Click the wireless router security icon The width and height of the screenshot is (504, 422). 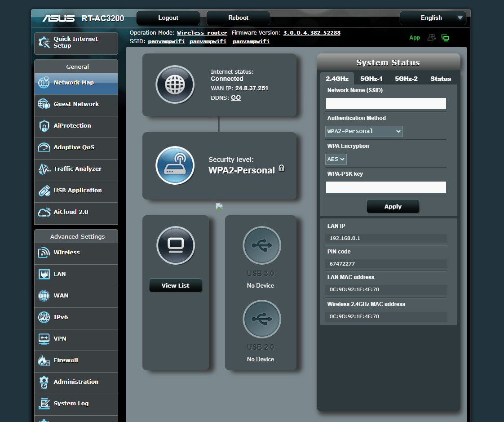(175, 165)
